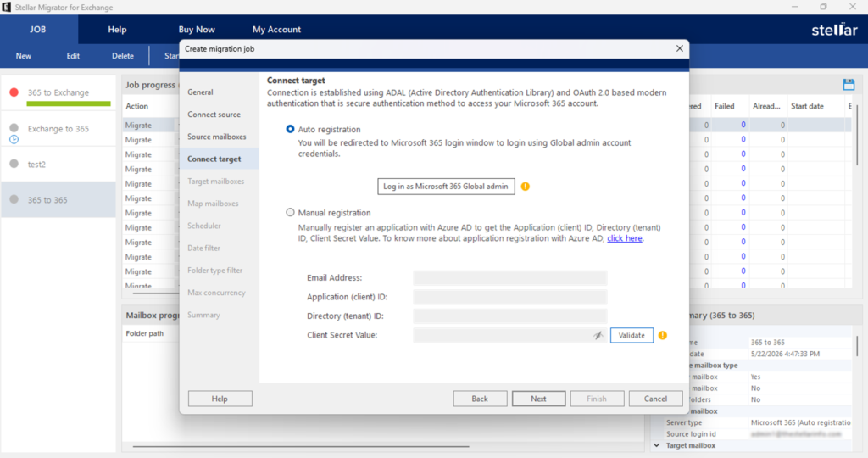Click the Action column header
868x458 pixels.
click(x=136, y=106)
